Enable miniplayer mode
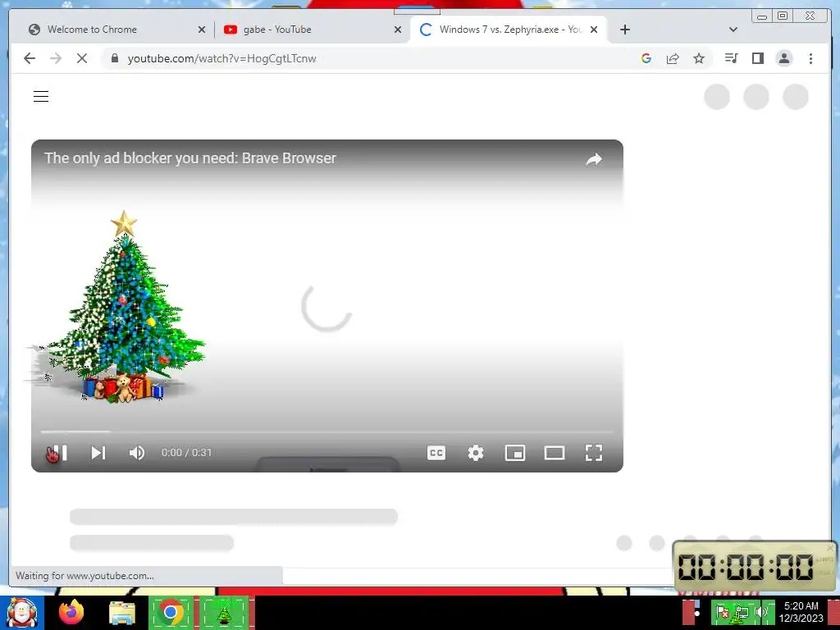 [x=515, y=453]
